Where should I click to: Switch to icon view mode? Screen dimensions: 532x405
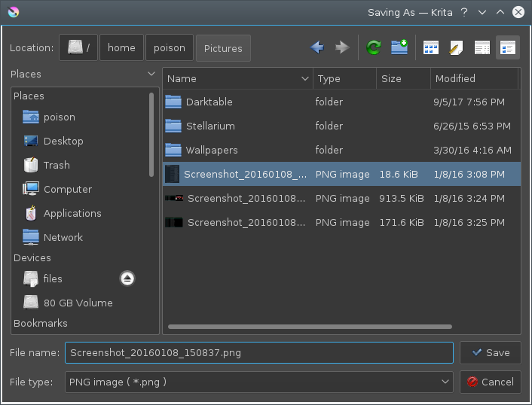[431, 47]
